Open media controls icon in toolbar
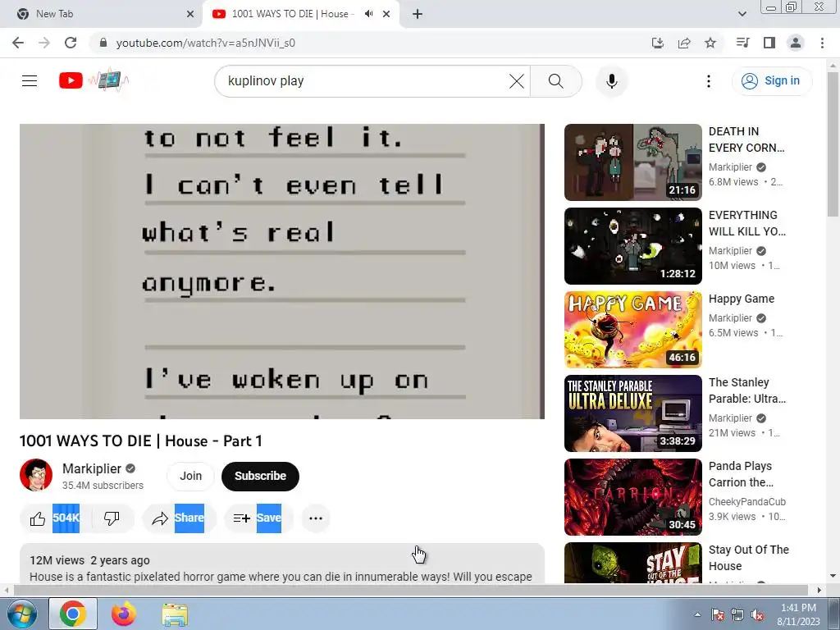Screen dimensions: 840x630 click(x=742, y=43)
